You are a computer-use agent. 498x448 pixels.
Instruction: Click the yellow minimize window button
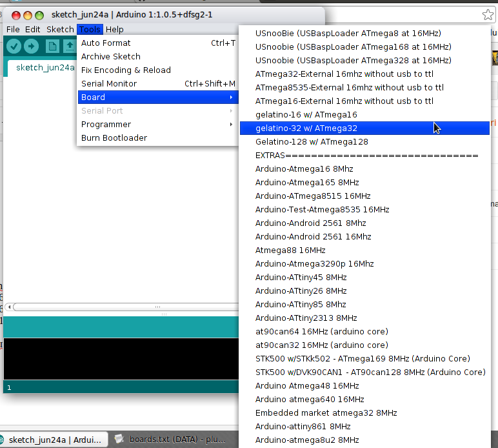[x=28, y=15]
